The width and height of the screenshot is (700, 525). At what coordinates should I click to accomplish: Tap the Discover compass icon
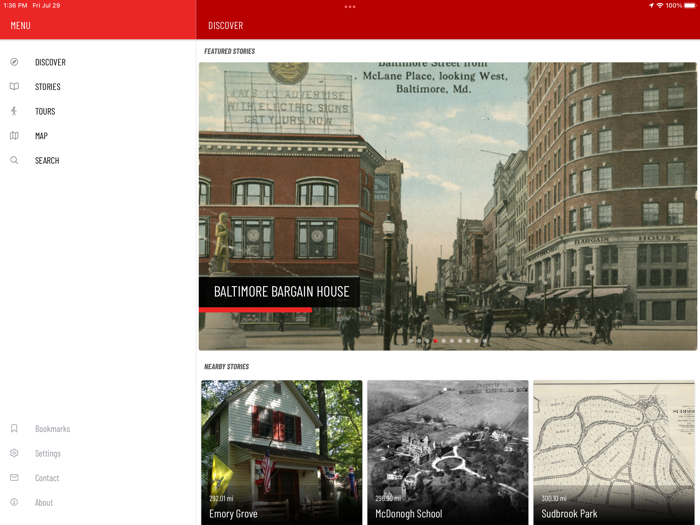click(x=14, y=62)
